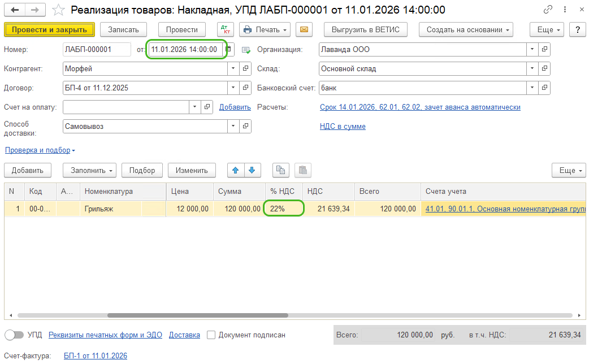The height and width of the screenshot is (364, 589).
Task: Open the calendar picker for the document date
Action: point(229,49)
